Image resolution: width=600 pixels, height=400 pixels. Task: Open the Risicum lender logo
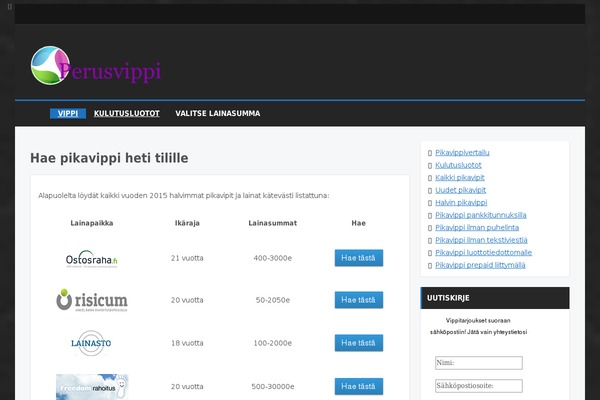[x=92, y=300]
